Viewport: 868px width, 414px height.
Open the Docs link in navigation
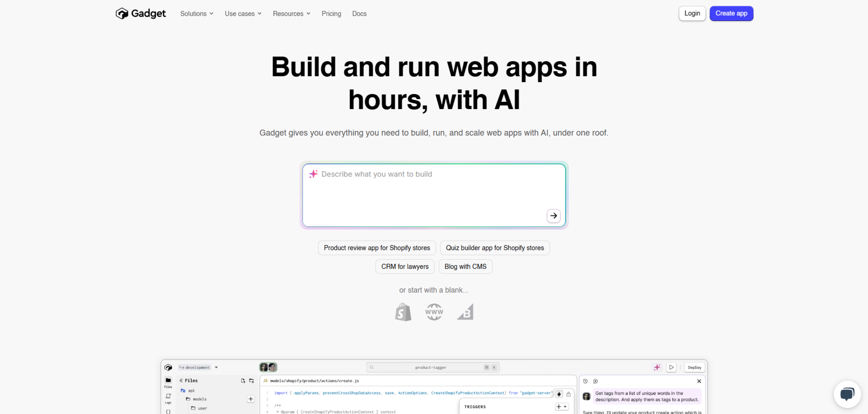(359, 14)
